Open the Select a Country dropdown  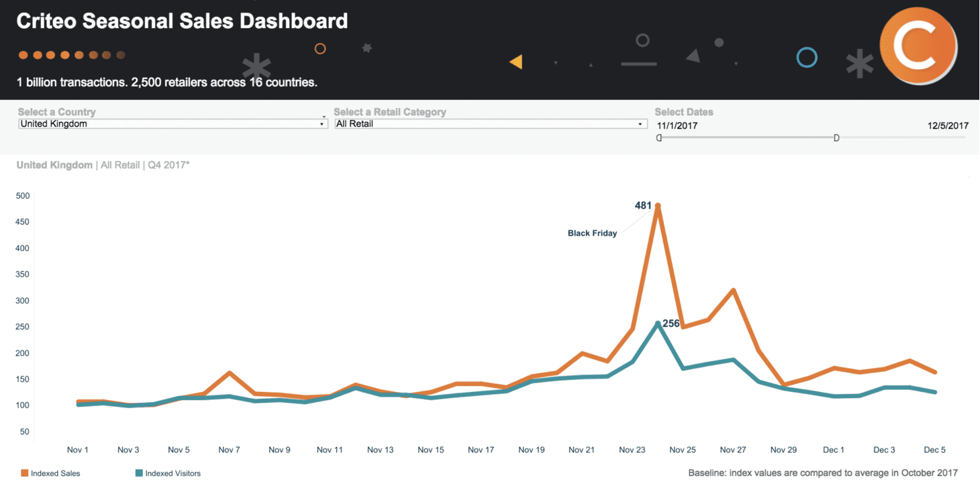tap(173, 124)
